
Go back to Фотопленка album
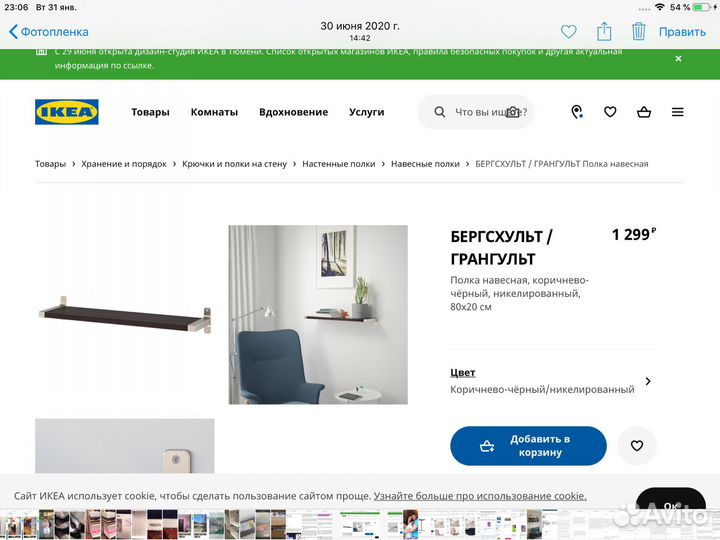click(49, 32)
